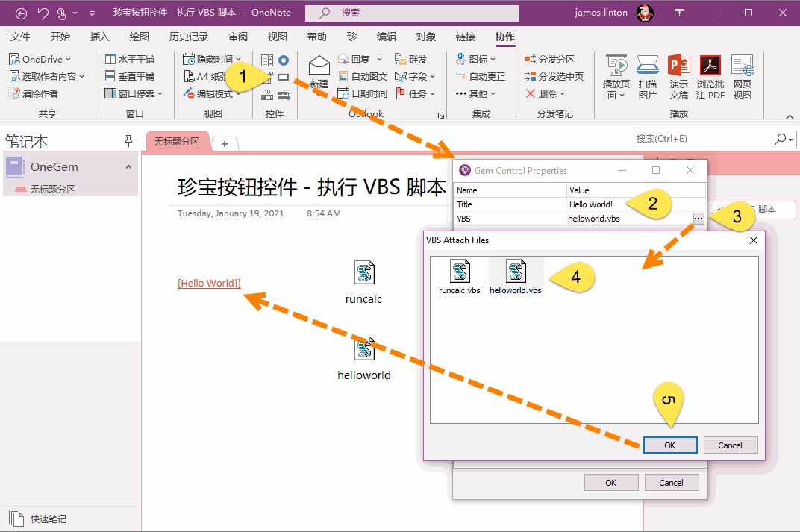
Task: Click 扫描图片 scan picture icon
Action: [x=648, y=77]
